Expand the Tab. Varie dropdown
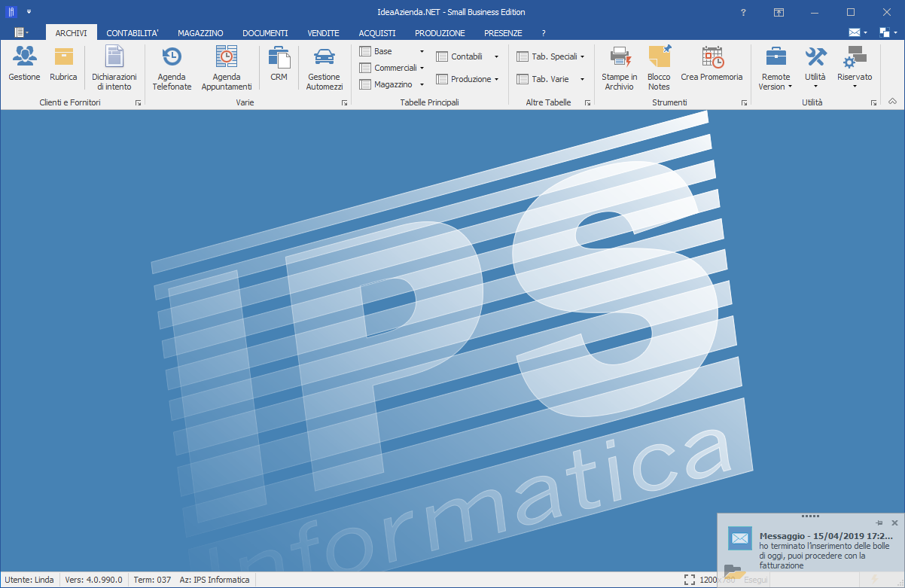This screenshot has width=905, height=588. [582, 79]
